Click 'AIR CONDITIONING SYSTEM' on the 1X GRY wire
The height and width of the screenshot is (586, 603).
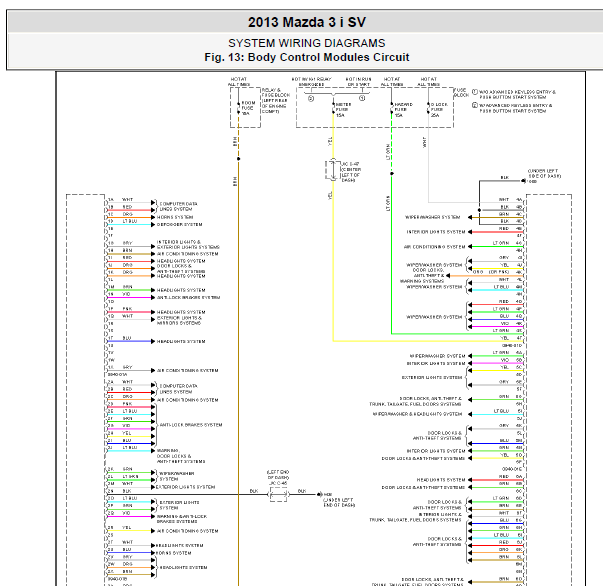click(x=187, y=371)
